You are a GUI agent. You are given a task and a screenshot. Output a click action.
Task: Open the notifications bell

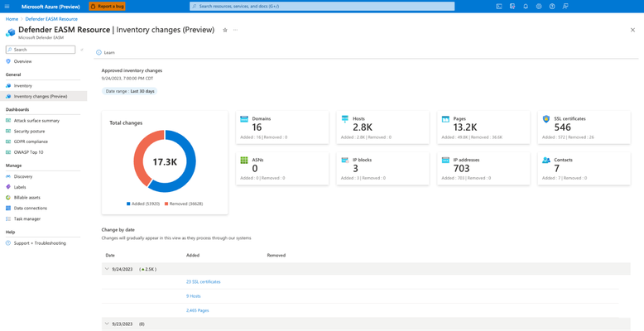pyautogui.click(x=526, y=7)
